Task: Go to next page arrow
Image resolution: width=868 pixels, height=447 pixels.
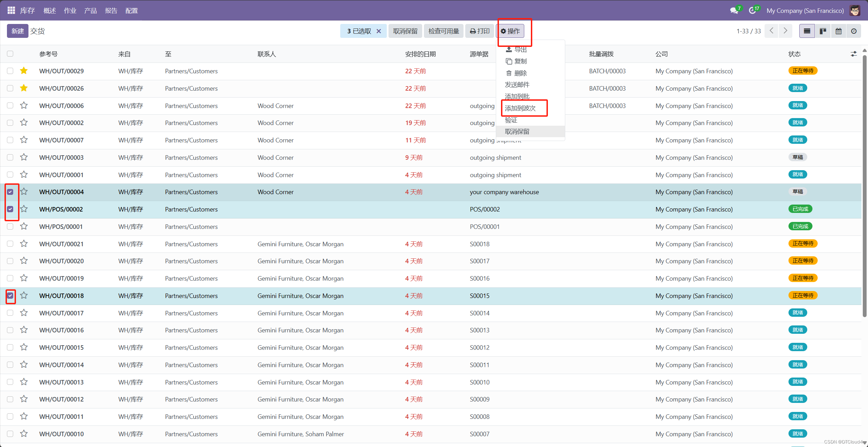Action: click(785, 31)
